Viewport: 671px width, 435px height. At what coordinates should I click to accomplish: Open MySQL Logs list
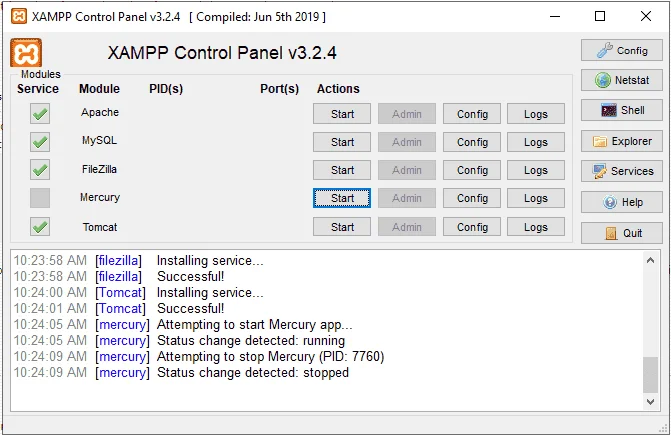click(536, 142)
